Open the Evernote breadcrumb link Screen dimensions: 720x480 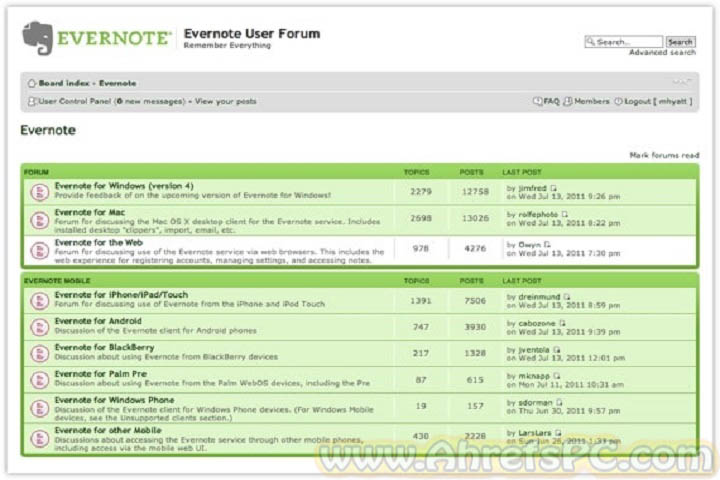118,83
